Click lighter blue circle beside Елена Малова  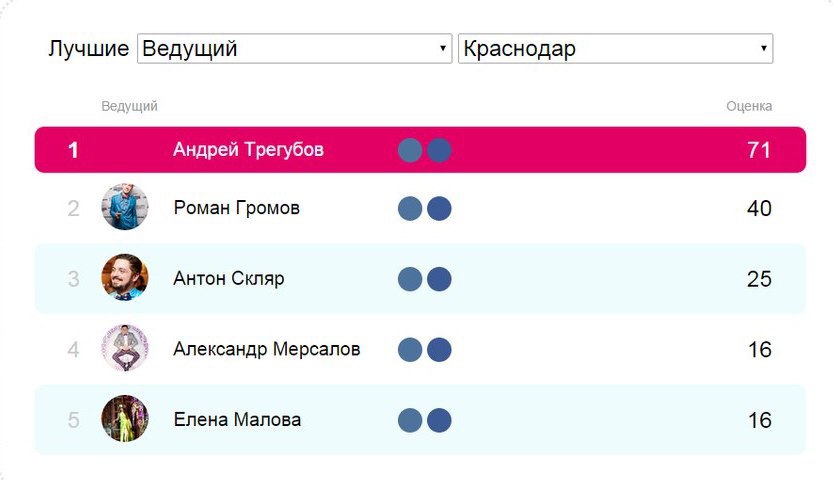tap(410, 420)
